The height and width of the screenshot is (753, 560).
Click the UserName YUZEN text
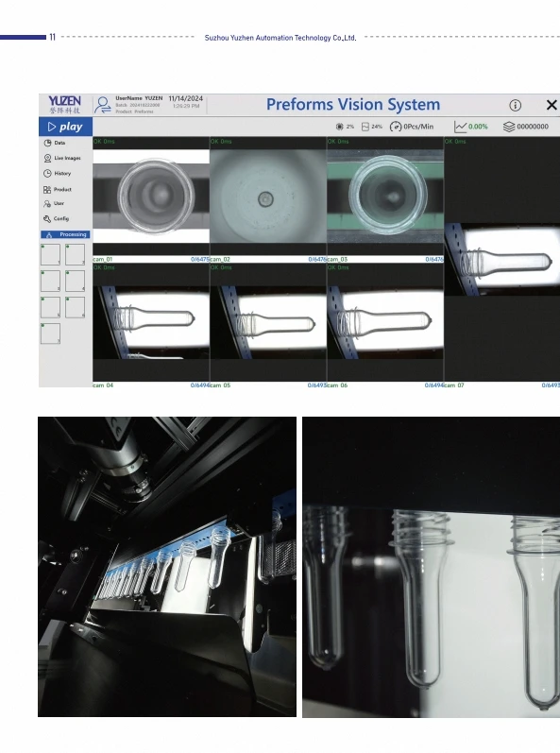coord(139,98)
